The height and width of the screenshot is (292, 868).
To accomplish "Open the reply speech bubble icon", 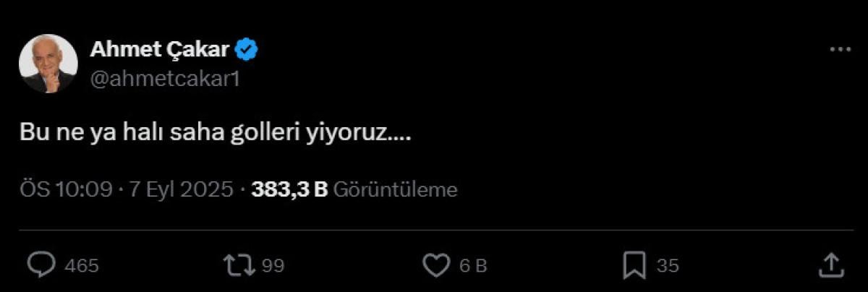I will [41, 266].
